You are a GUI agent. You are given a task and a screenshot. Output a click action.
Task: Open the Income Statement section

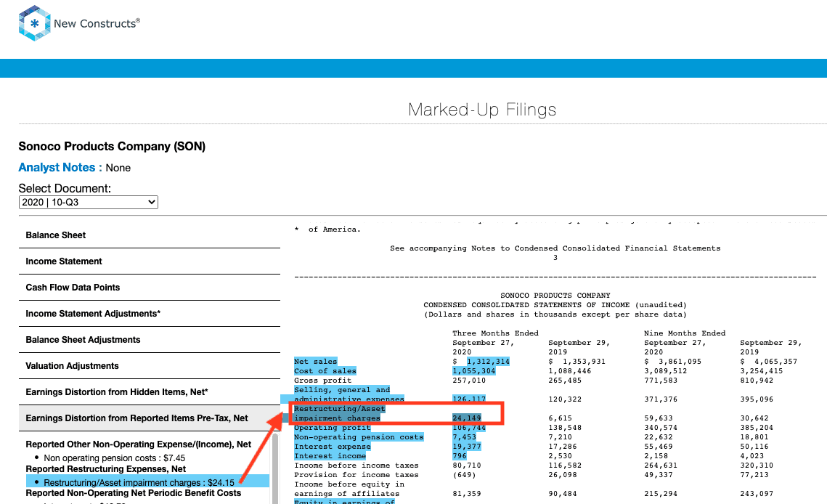[x=150, y=261]
